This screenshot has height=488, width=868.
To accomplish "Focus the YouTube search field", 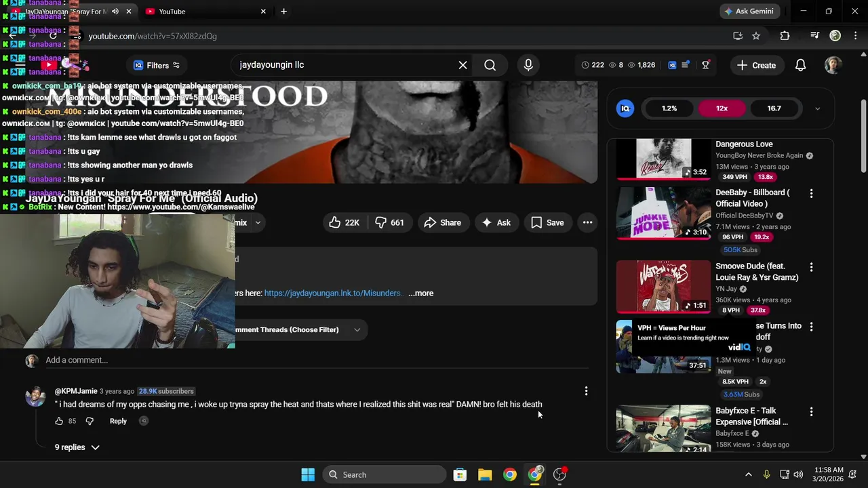I will coord(344,65).
